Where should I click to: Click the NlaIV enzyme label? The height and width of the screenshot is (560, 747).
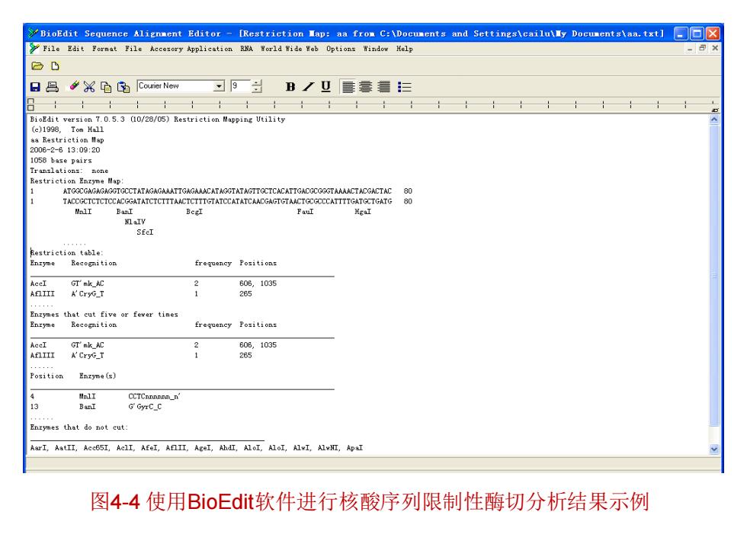(135, 222)
